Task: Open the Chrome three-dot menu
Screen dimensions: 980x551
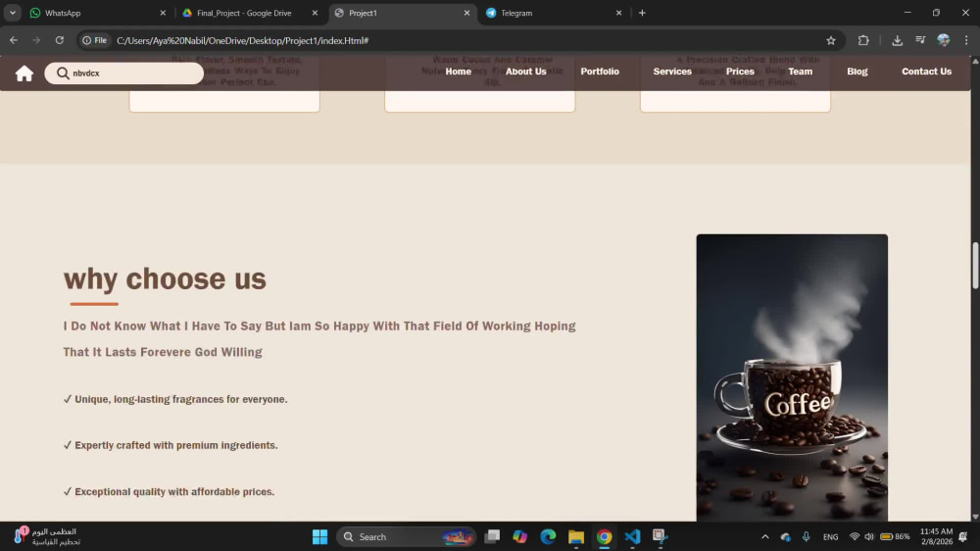Action: [x=966, y=40]
